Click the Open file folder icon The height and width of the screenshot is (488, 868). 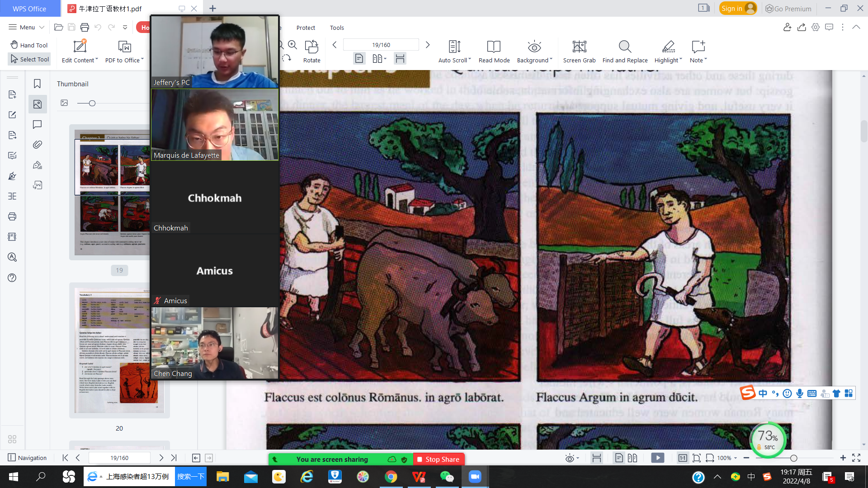[x=58, y=27]
